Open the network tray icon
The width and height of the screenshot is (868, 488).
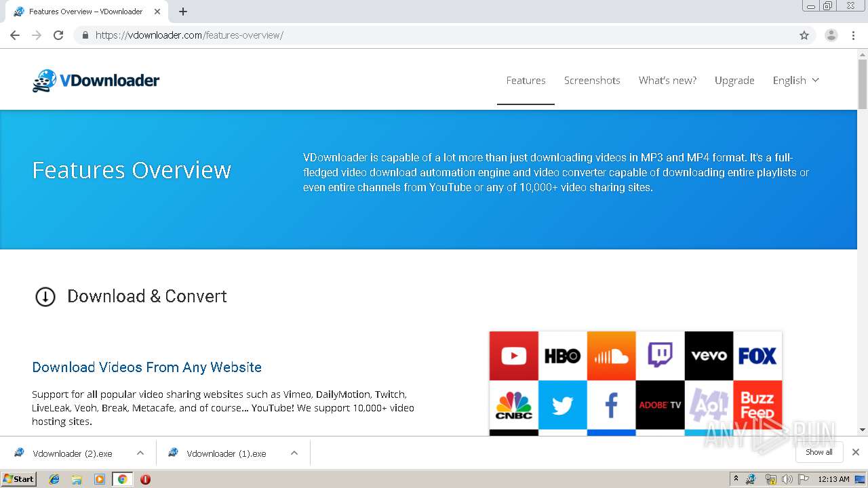(x=770, y=479)
